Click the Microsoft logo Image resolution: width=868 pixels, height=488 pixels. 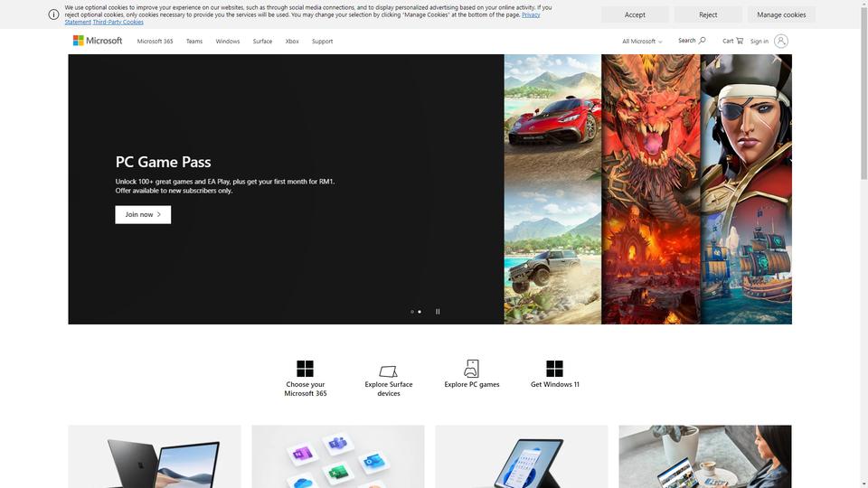[x=98, y=41]
